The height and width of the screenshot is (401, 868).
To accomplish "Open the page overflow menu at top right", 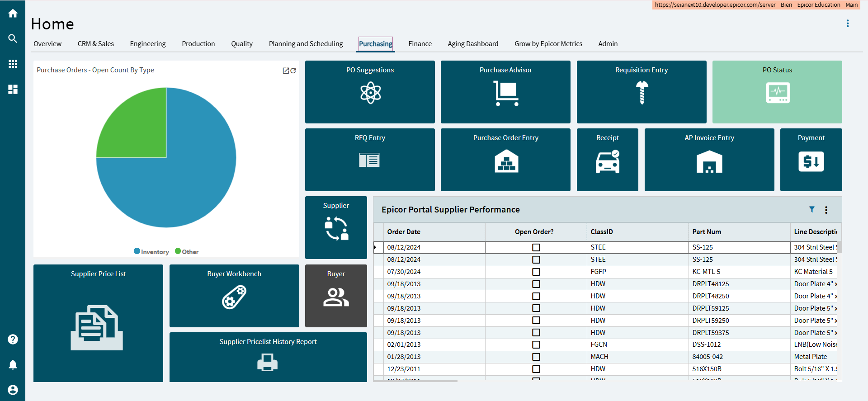I will [848, 24].
